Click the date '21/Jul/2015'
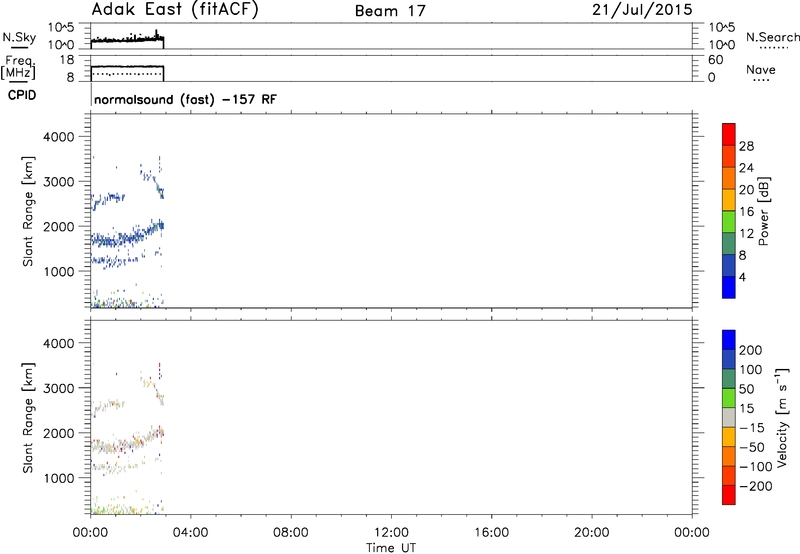Screen dimensions: 800x554 pyautogui.click(x=642, y=10)
